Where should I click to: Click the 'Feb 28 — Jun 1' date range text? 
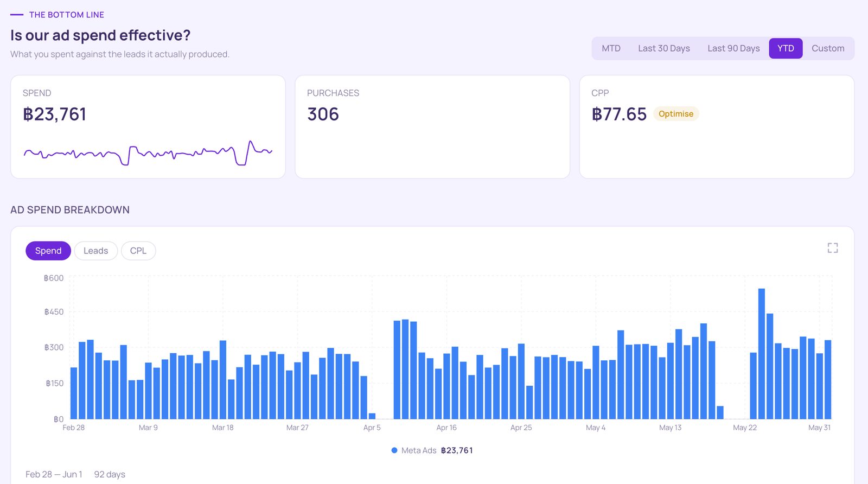point(54,474)
